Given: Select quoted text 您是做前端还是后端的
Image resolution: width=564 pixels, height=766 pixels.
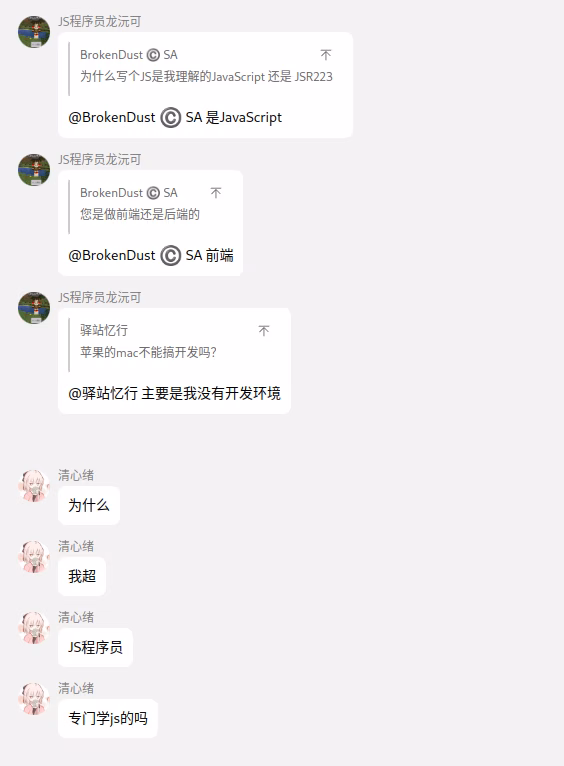Looking at the screenshot, I should (140, 214).
